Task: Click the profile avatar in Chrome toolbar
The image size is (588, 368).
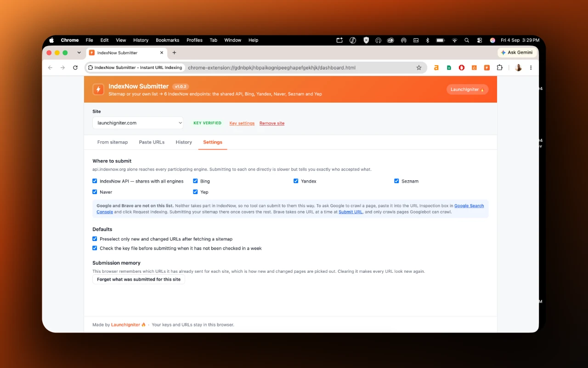Action: point(518,68)
